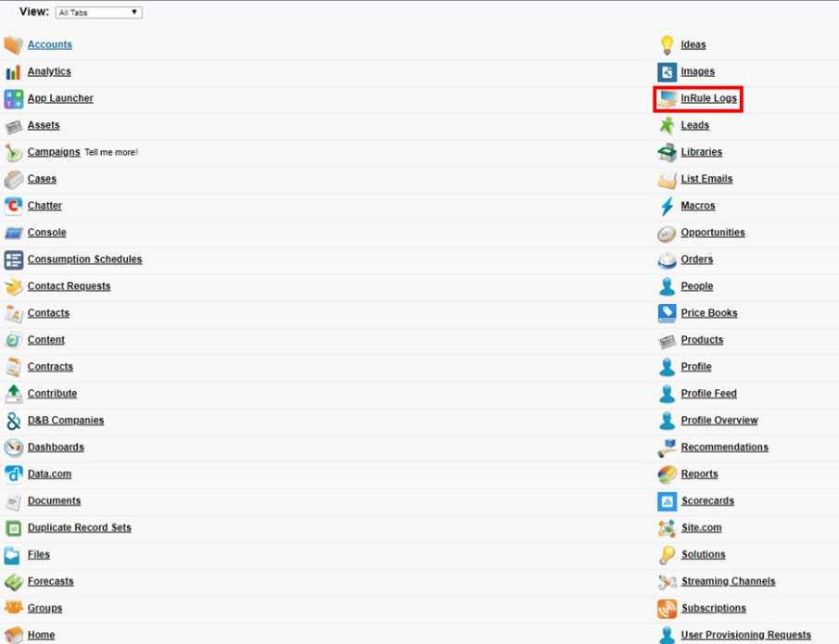Open the Dashboards link
The image size is (839, 644).
coord(56,448)
